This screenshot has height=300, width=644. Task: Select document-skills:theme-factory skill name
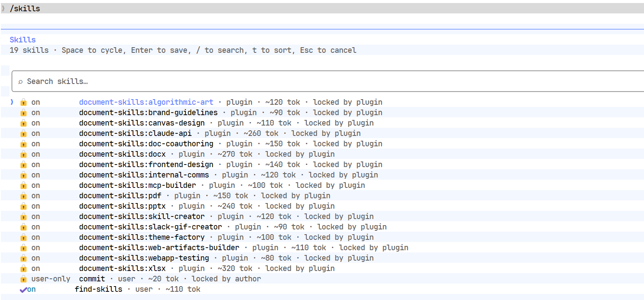142,237
